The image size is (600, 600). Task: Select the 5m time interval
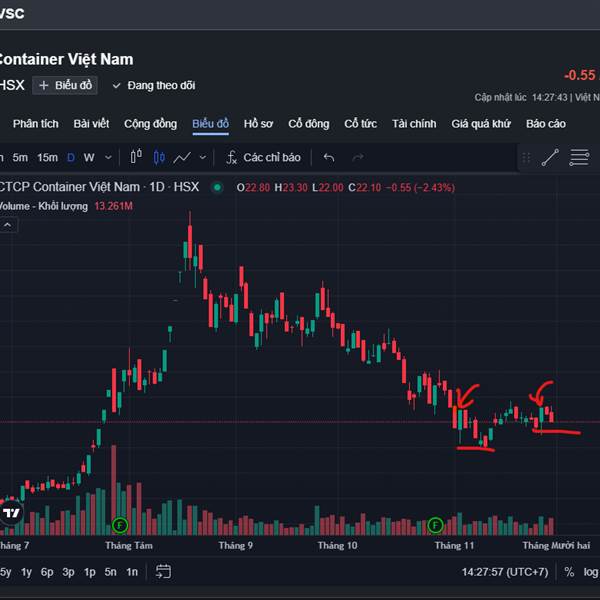pyautogui.click(x=20, y=158)
